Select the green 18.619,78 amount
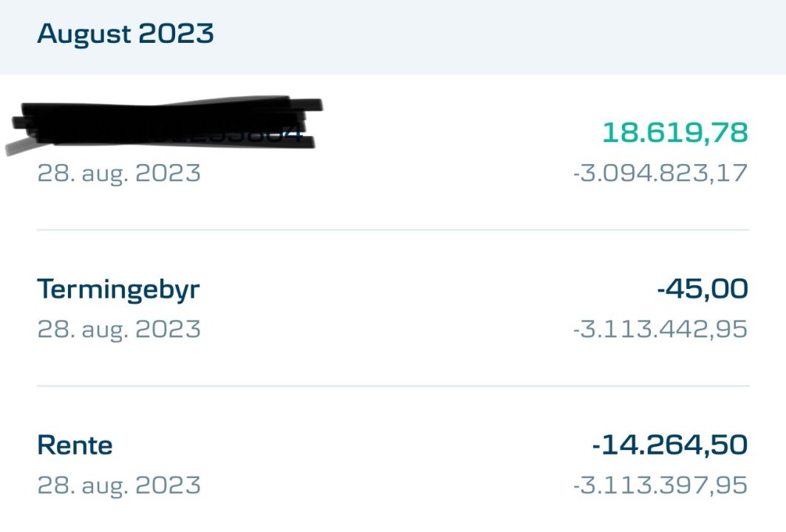Viewport: 786px width, 532px height. click(674, 133)
